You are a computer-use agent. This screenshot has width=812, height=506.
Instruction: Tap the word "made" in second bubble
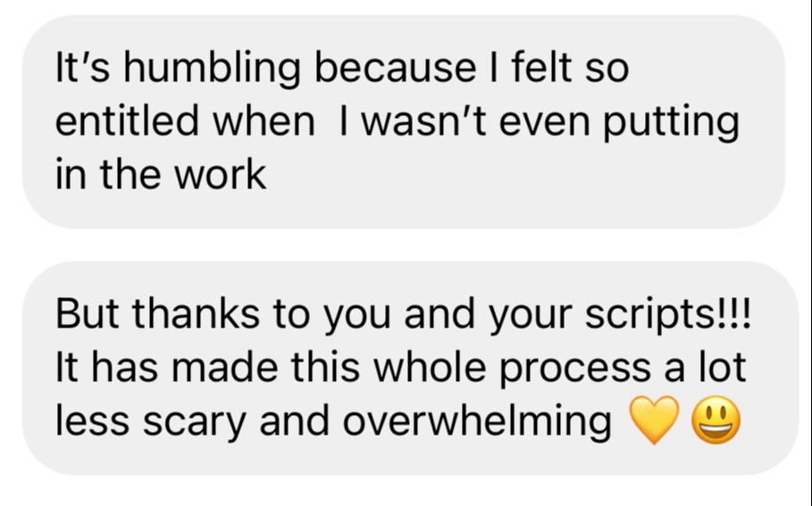click(x=223, y=367)
